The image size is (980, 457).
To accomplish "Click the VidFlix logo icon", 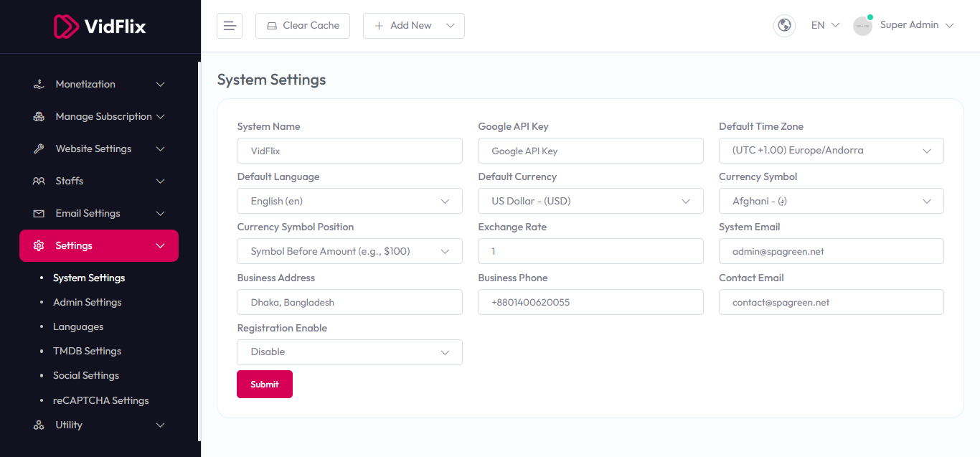I will pyautogui.click(x=66, y=27).
